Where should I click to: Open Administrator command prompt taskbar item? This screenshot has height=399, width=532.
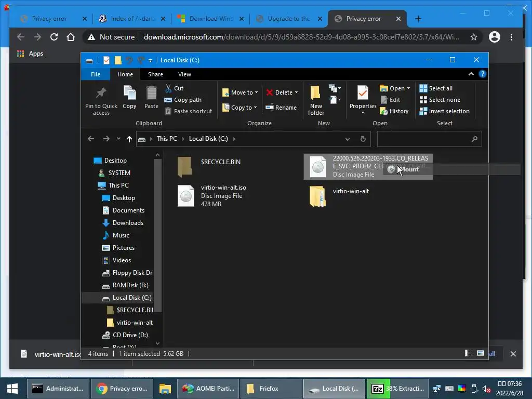58,389
